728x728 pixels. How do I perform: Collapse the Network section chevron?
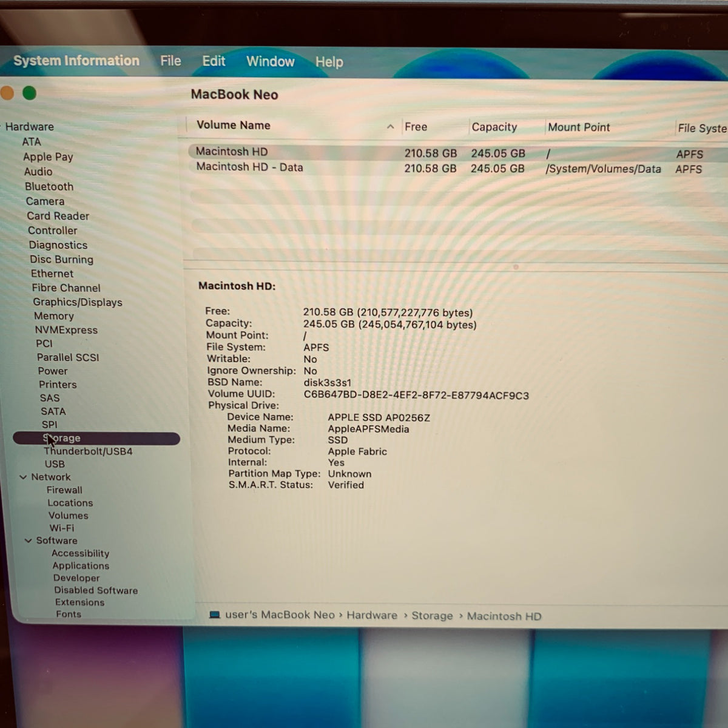[23, 477]
